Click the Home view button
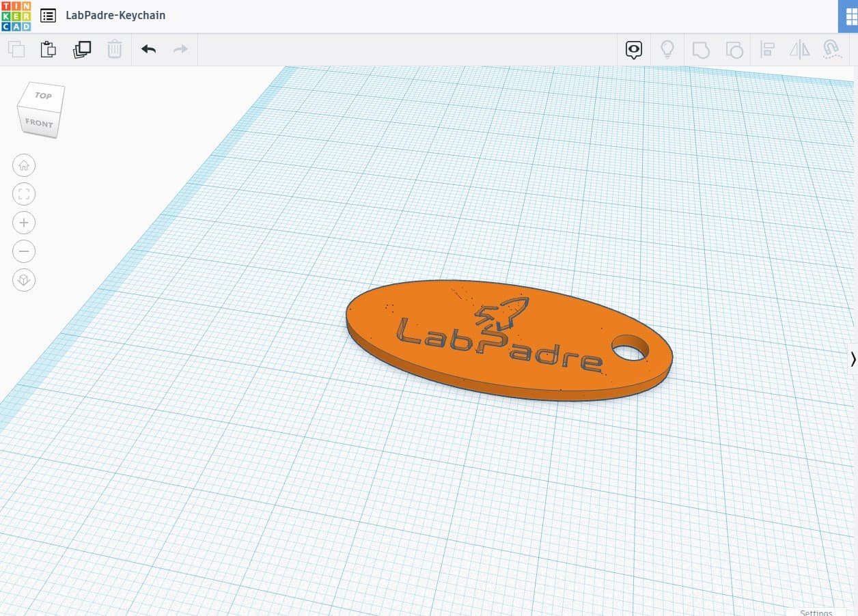 click(x=24, y=165)
